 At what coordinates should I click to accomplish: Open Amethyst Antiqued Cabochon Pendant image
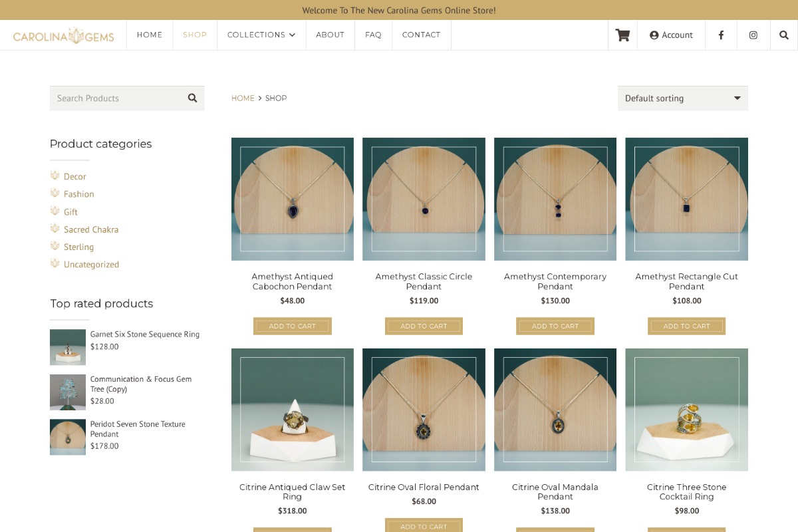pyautogui.click(x=293, y=199)
